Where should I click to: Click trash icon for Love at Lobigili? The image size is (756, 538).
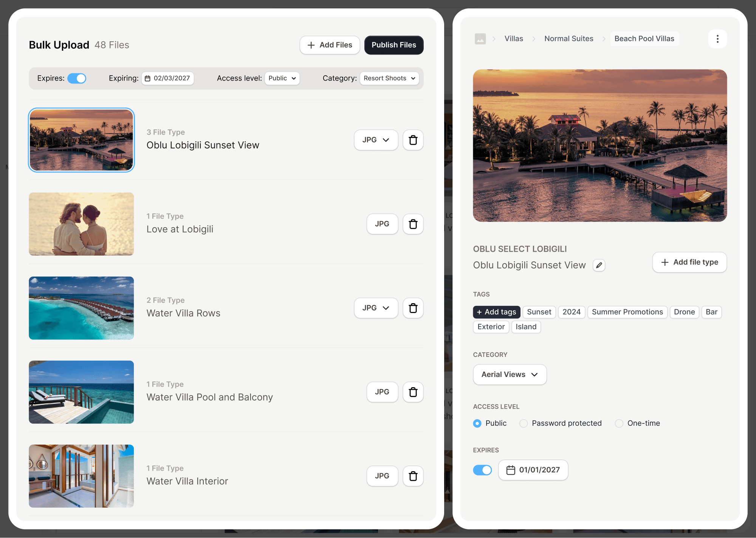click(x=413, y=224)
